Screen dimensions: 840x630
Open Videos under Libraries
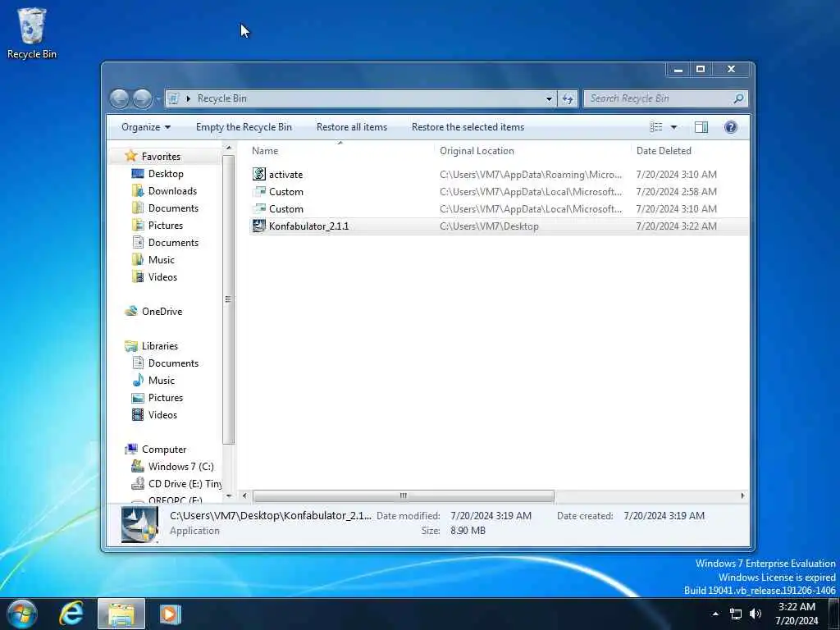tap(162, 414)
